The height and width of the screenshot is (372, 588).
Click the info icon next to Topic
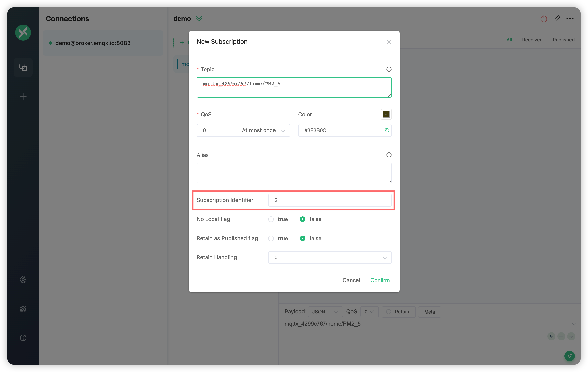pos(389,69)
